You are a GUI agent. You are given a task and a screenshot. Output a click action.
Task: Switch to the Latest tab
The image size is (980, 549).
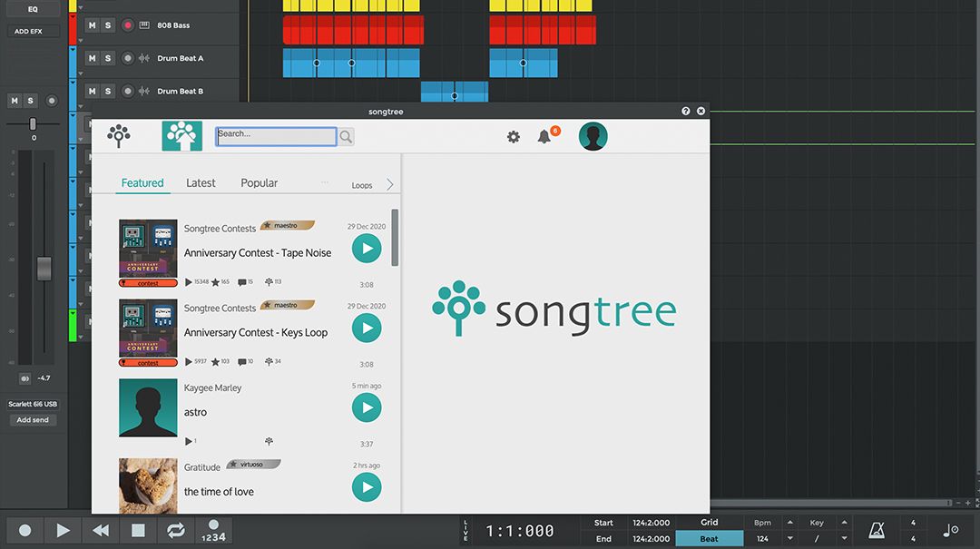201,183
